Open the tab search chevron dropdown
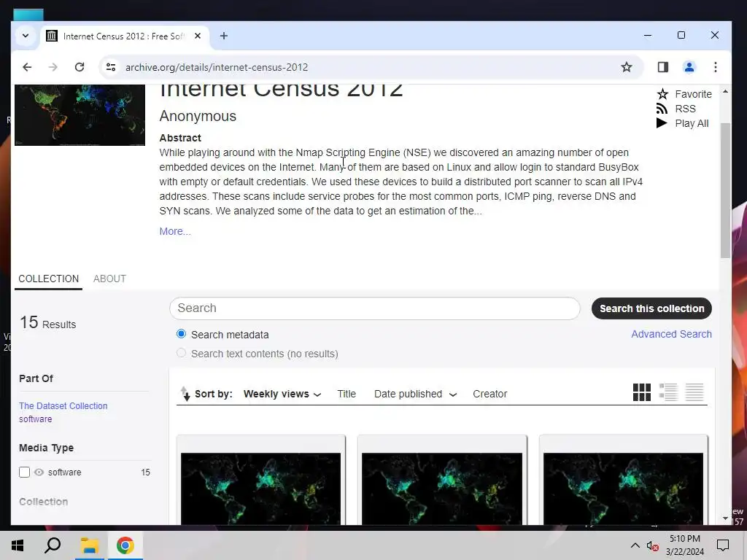Screen dimensions: 747x560 26,36
